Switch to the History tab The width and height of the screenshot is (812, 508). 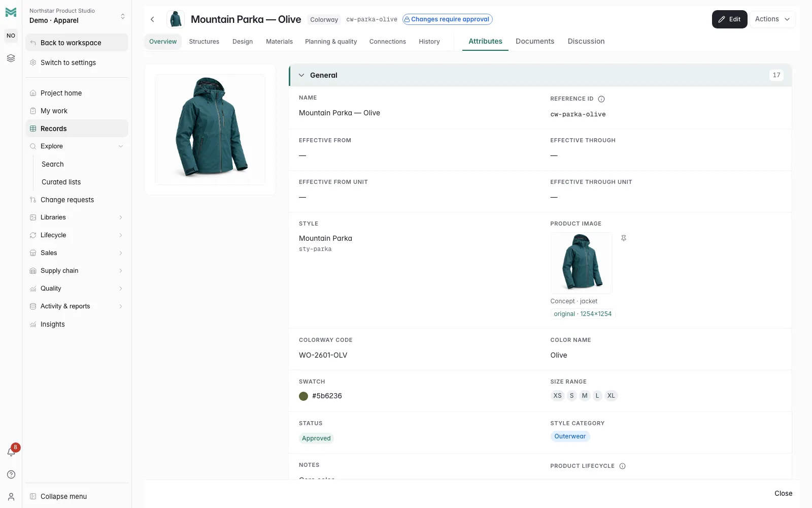[429, 42]
